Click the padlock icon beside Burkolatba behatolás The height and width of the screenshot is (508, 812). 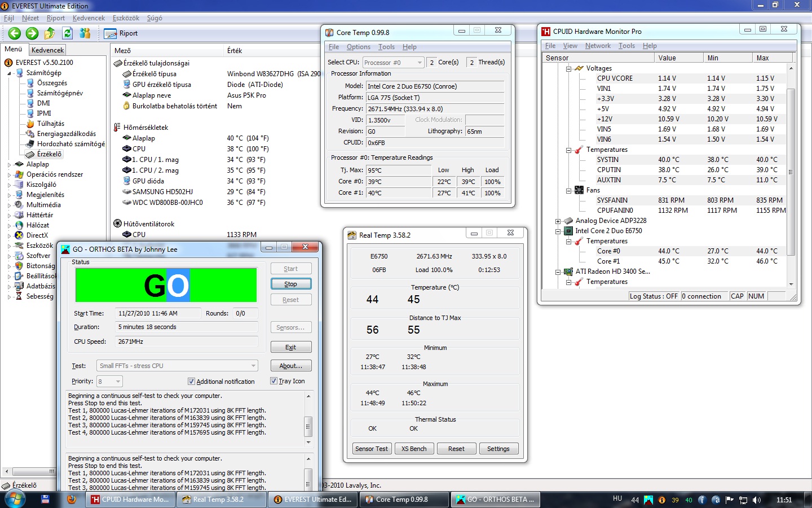click(x=127, y=106)
